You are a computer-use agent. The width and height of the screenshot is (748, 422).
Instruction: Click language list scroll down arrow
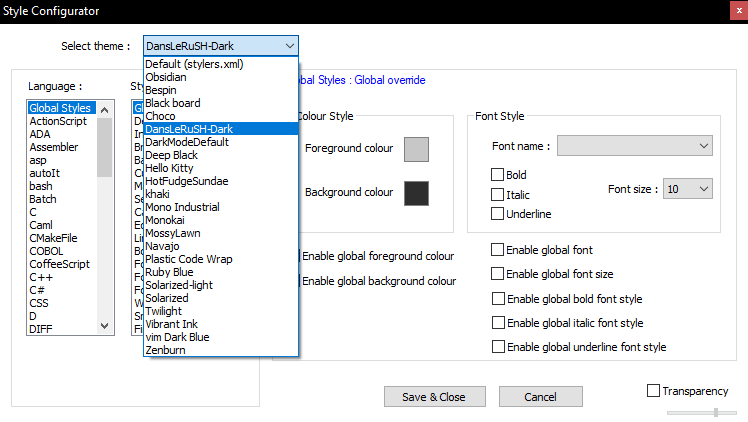tap(105, 326)
